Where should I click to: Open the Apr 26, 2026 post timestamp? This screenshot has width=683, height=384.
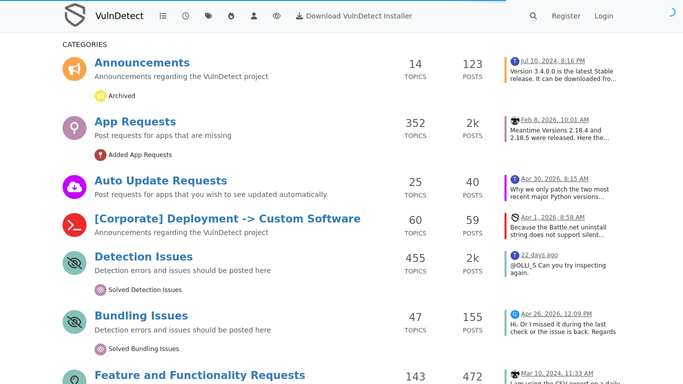click(556, 314)
